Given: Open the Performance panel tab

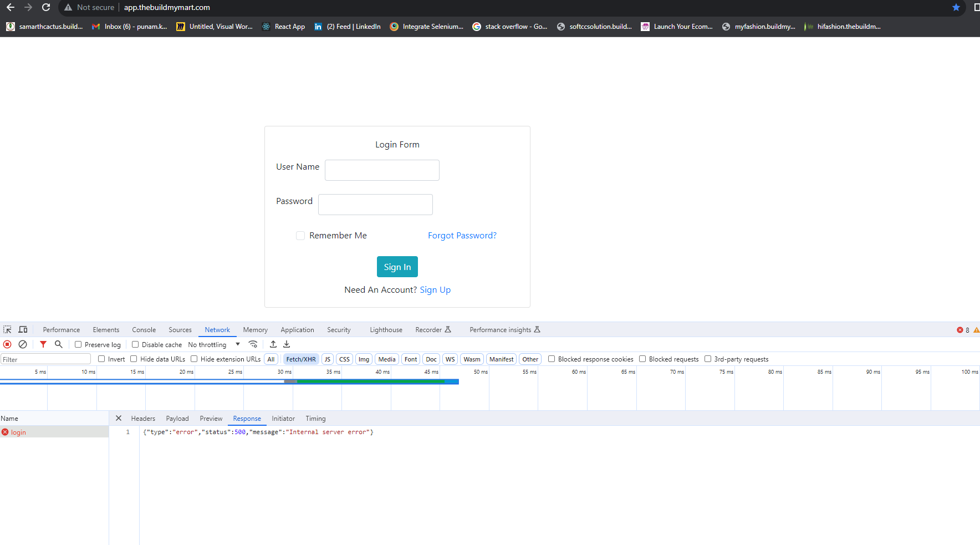Looking at the screenshot, I should click(62, 330).
